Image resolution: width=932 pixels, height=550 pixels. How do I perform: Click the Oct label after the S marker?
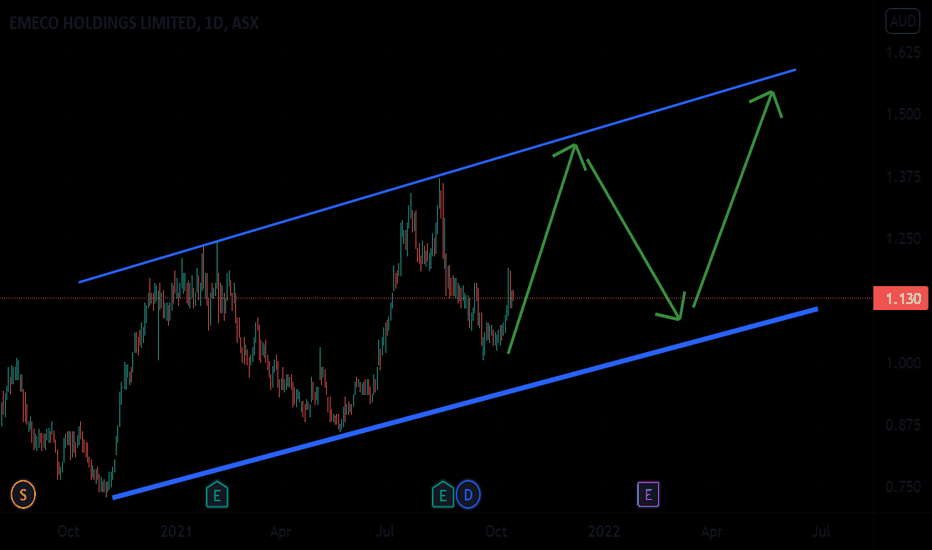[68, 531]
